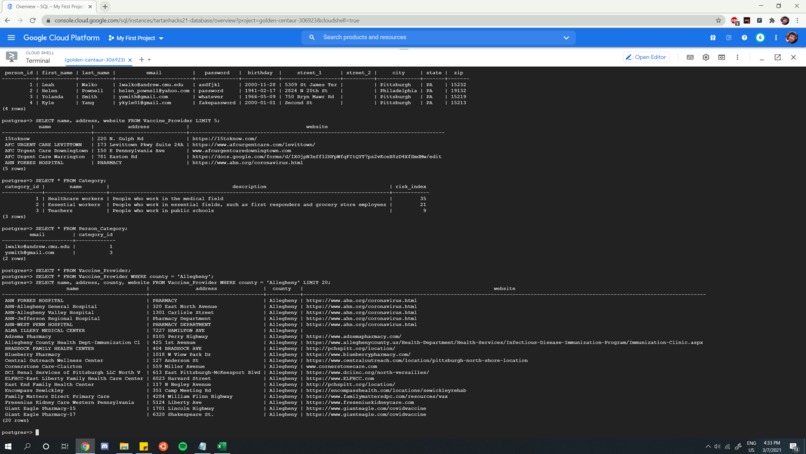The image size is (806, 454).
Task: Click the Open Editor button
Action: tap(646, 57)
